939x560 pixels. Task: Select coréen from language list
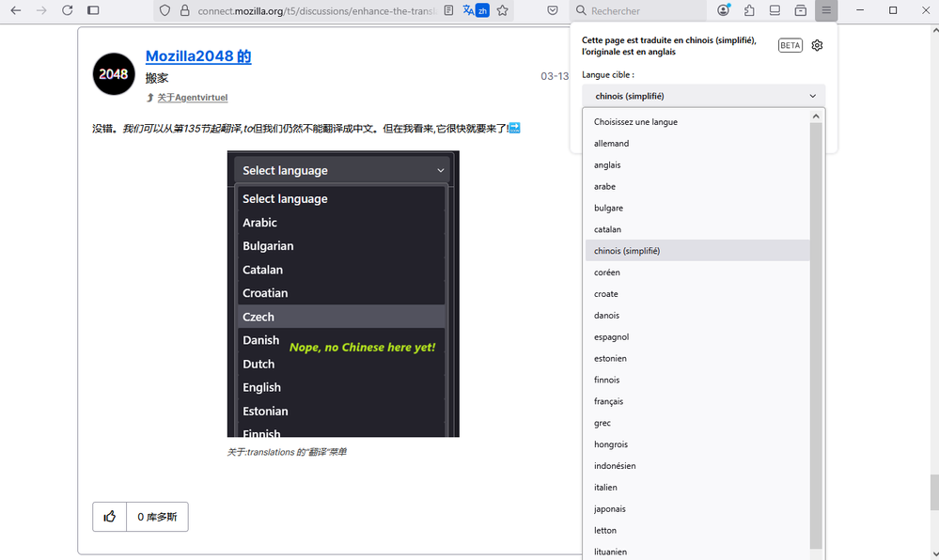697,272
